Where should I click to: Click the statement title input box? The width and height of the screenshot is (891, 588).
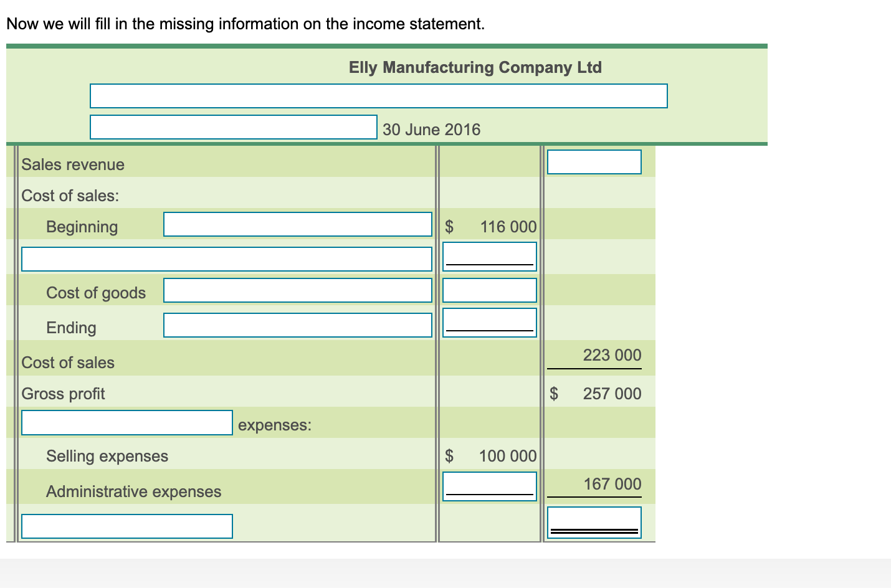click(x=378, y=96)
